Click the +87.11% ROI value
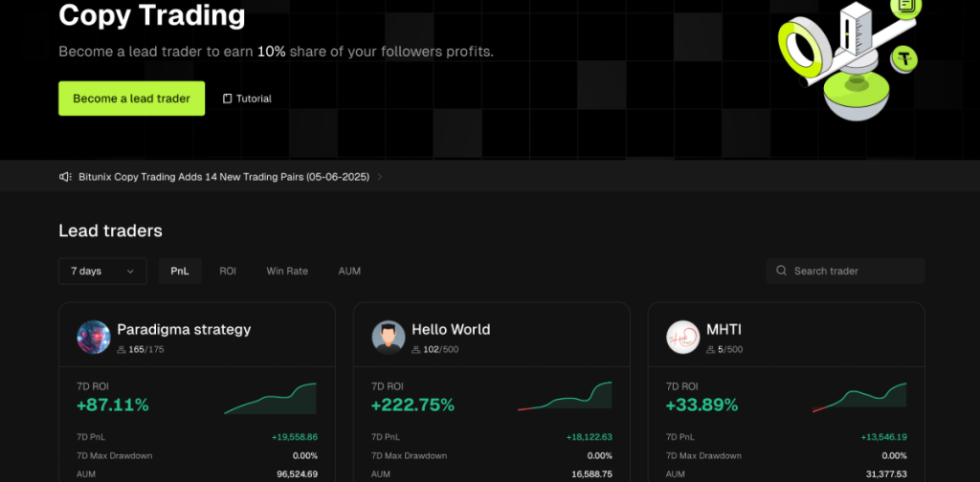 tap(113, 405)
